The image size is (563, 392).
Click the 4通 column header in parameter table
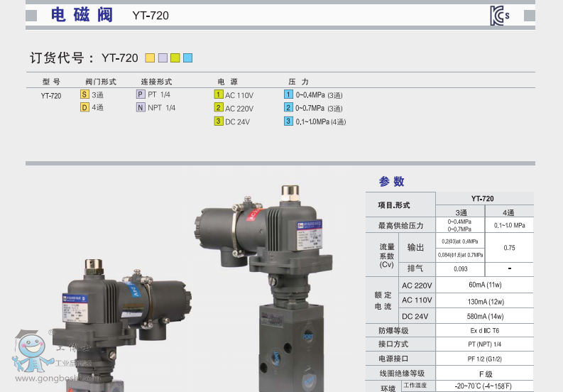pyautogui.click(x=509, y=212)
